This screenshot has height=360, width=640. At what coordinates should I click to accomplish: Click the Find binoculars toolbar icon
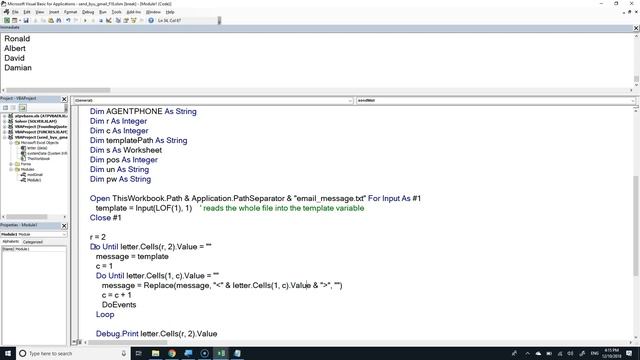click(59, 20)
